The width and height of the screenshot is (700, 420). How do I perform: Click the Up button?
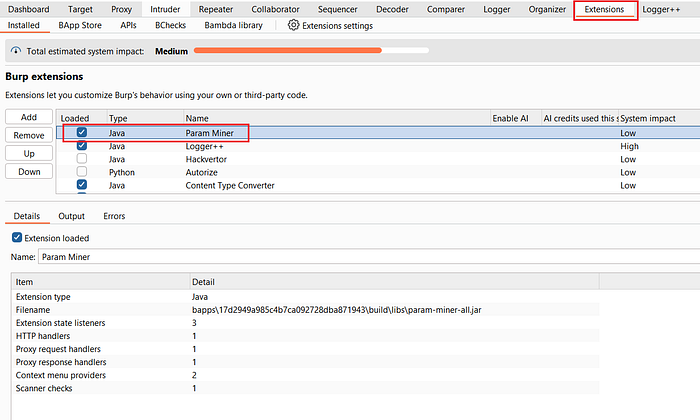click(x=29, y=154)
